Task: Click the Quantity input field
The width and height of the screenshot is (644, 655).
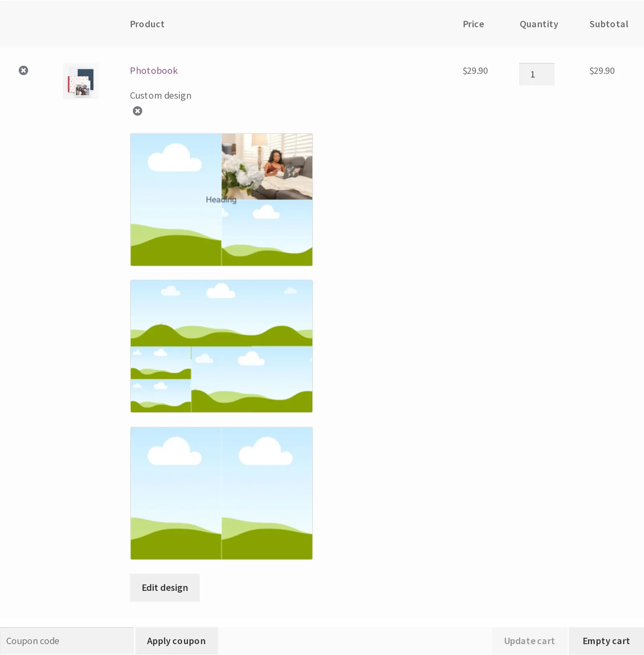Action: [537, 74]
